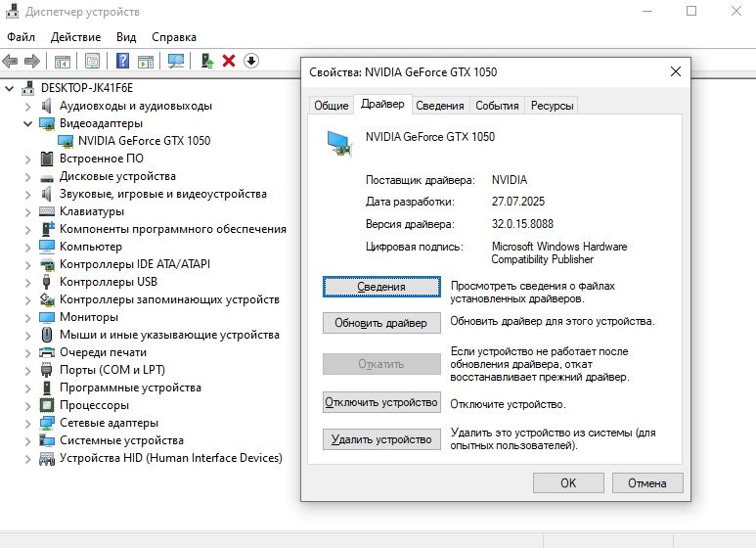
Task: Click the Back arrow toolbar icon
Action: click(x=10, y=61)
